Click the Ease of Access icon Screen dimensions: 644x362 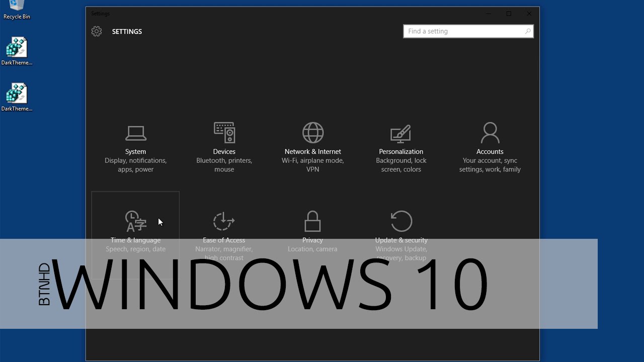[x=224, y=221]
